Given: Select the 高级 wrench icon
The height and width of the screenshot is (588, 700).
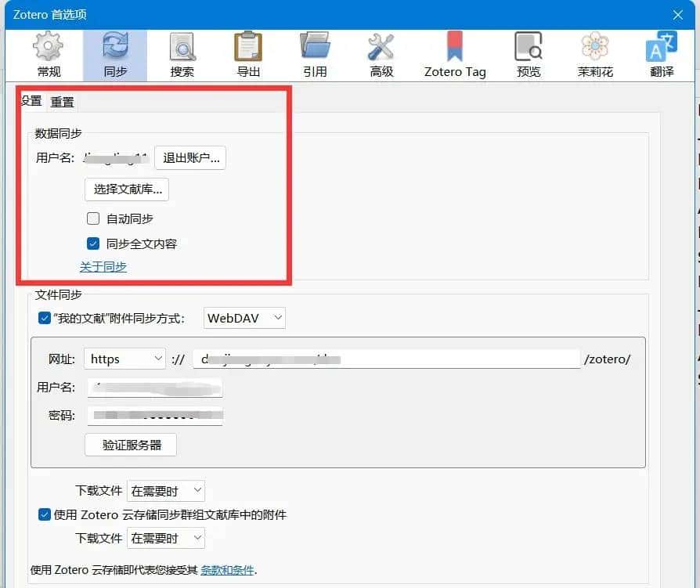Looking at the screenshot, I should point(381,53).
